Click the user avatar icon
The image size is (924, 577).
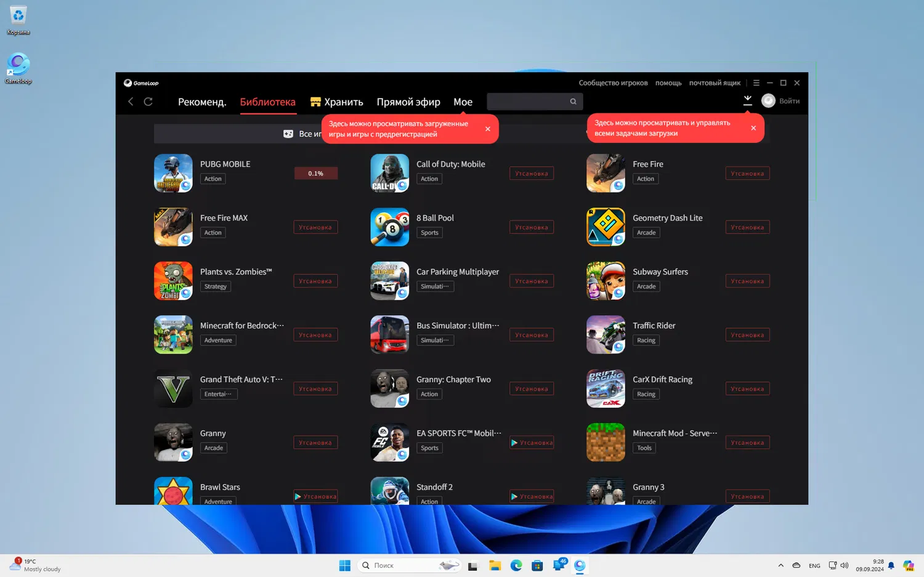(x=768, y=101)
